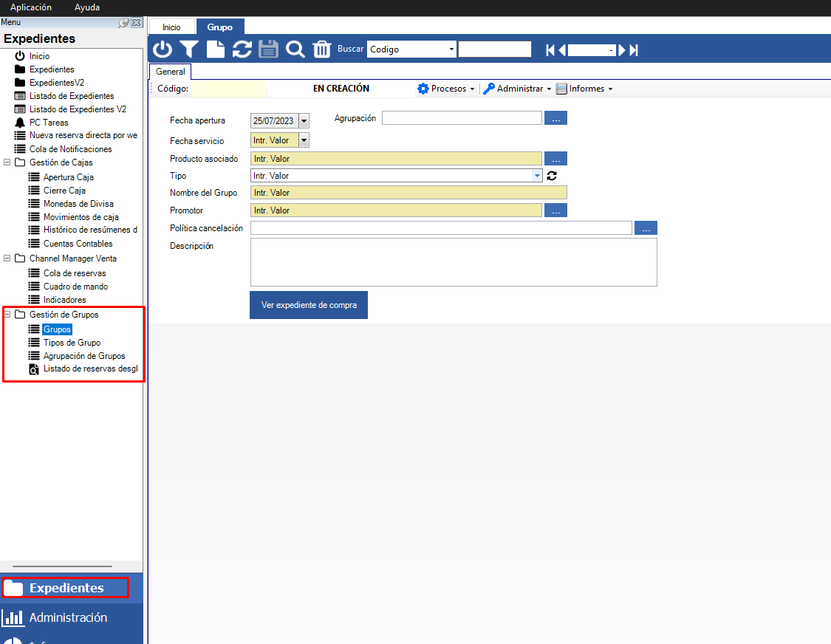Open the Aplicación menu
The height and width of the screenshot is (644, 831).
pyautogui.click(x=31, y=7)
